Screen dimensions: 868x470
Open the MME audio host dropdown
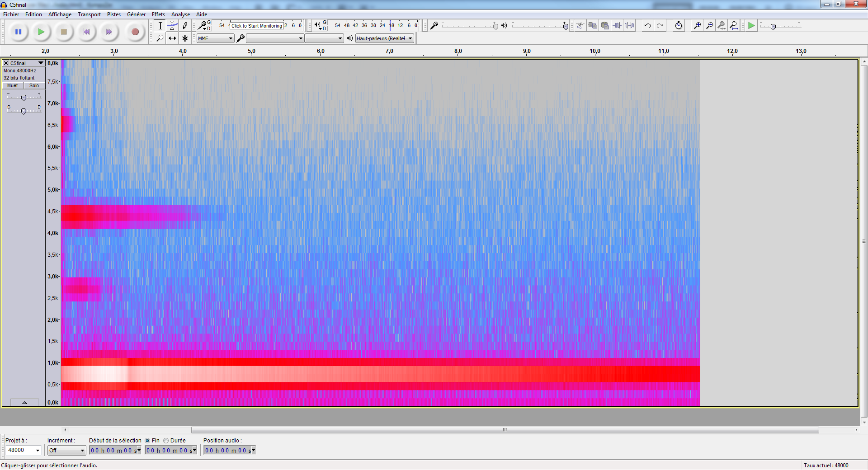pyautogui.click(x=215, y=38)
